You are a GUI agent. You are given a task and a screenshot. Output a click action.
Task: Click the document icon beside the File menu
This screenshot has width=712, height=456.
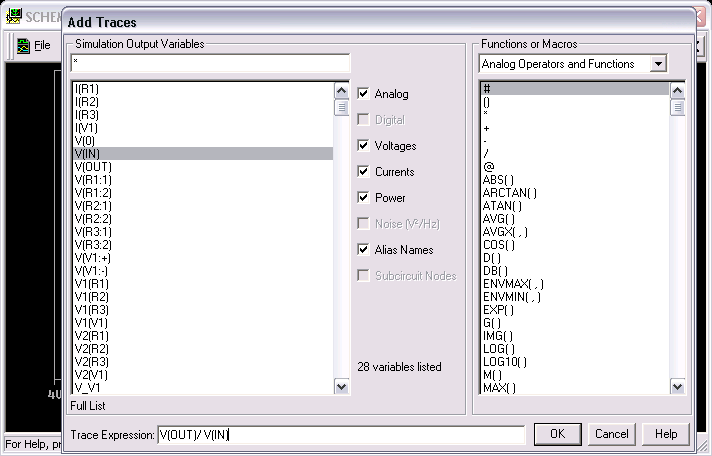click(23, 45)
